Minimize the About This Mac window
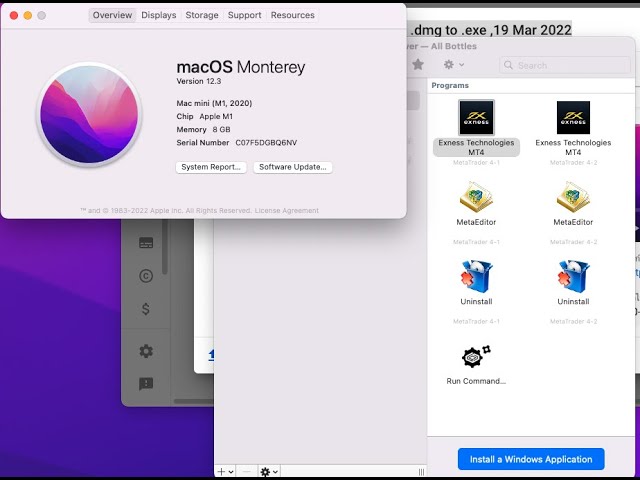This screenshot has width=640, height=480. click(27, 16)
